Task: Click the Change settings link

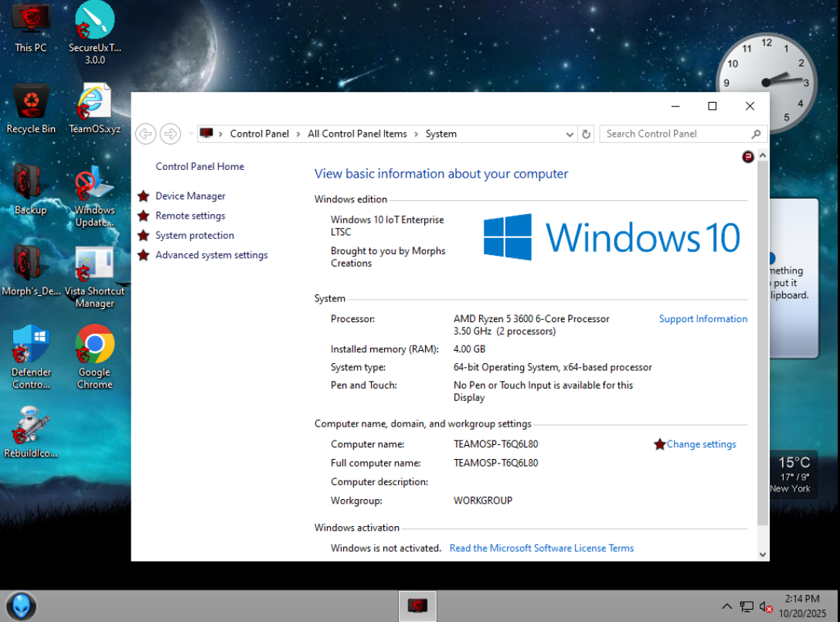Action: click(701, 444)
